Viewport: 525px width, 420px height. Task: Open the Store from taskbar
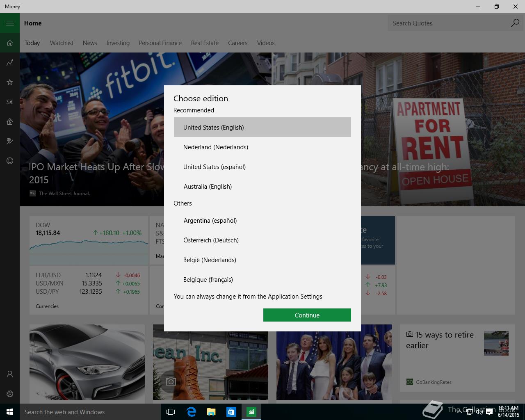point(231,412)
